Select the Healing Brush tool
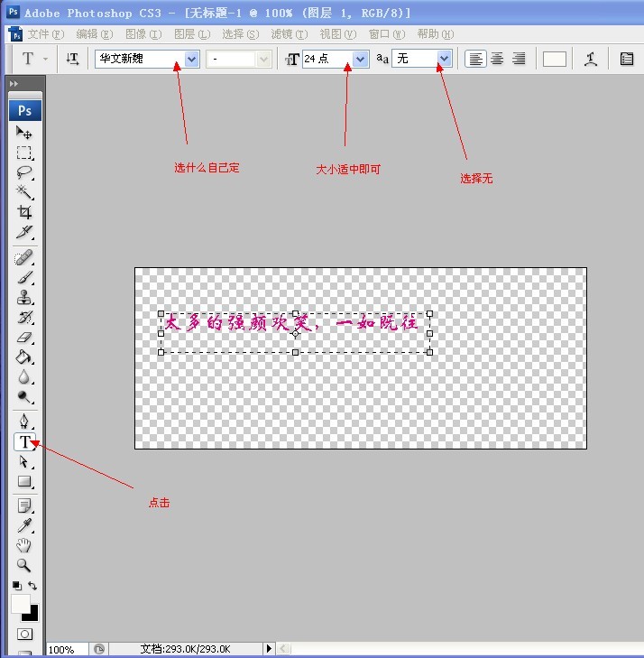Screen dimensions: 644x658 click(x=23, y=257)
